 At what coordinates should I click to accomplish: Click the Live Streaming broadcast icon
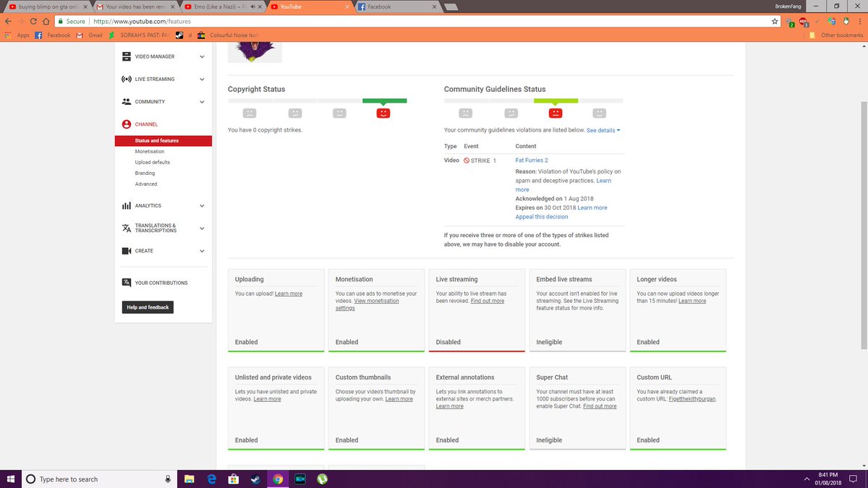(127, 79)
